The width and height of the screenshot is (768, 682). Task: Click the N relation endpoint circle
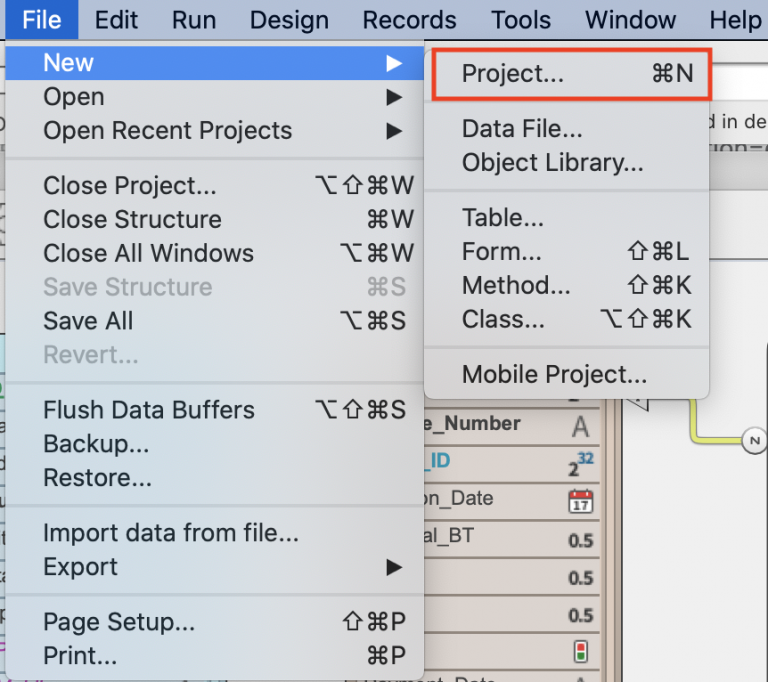click(x=755, y=440)
